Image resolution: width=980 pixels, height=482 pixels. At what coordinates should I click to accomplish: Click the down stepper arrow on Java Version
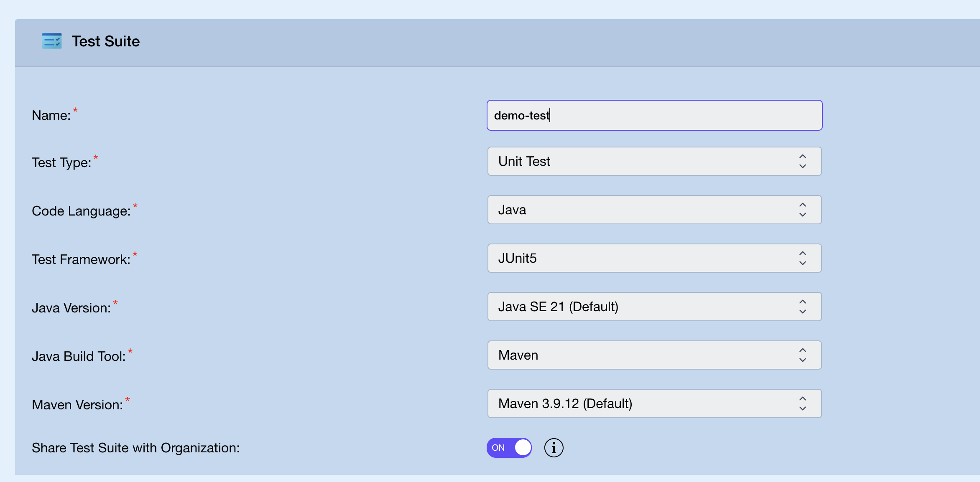[x=802, y=312]
